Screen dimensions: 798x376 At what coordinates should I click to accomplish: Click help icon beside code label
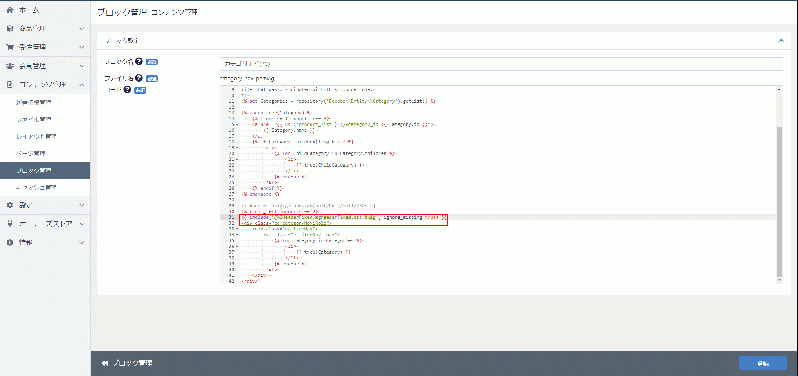pyautogui.click(x=127, y=90)
